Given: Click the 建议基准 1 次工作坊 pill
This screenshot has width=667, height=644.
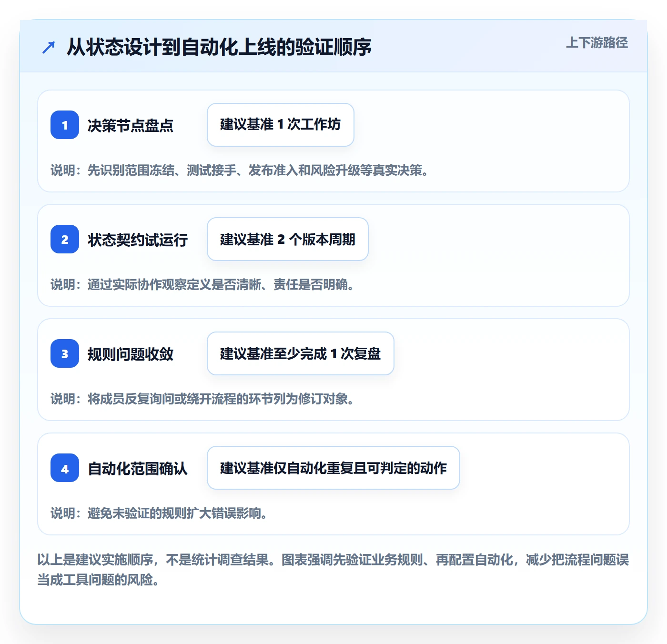Looking at the screenshot, I should [x=281, y=125].
